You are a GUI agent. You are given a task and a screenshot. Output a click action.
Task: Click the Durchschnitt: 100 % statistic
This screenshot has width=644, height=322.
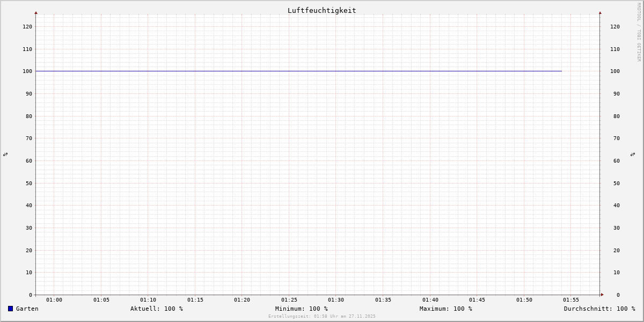[x=599, y=309]
